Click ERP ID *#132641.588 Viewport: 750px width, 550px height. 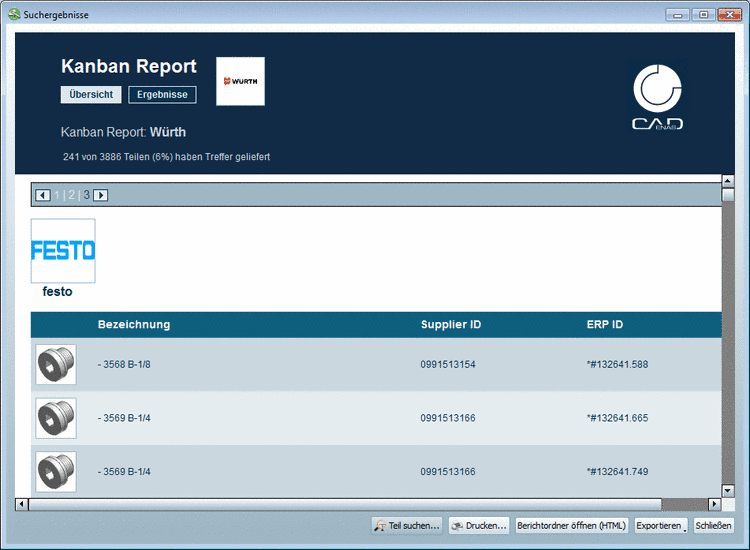(x=617, y=364)
